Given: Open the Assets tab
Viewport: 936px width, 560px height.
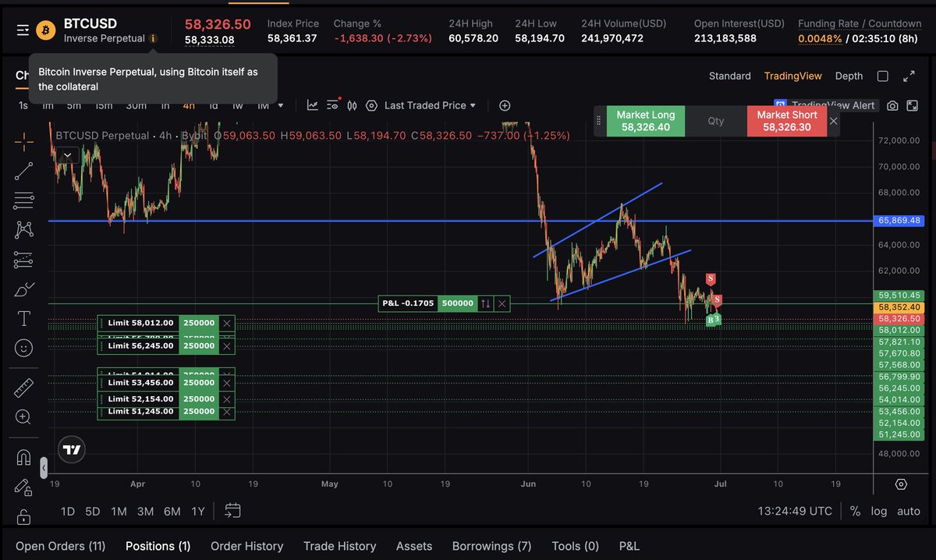Looking at the screenshot, I should [x=413, y=546].
